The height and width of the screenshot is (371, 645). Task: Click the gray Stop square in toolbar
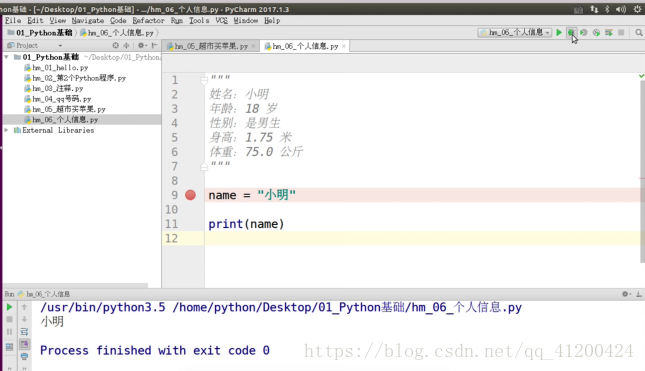coord(621,32)
